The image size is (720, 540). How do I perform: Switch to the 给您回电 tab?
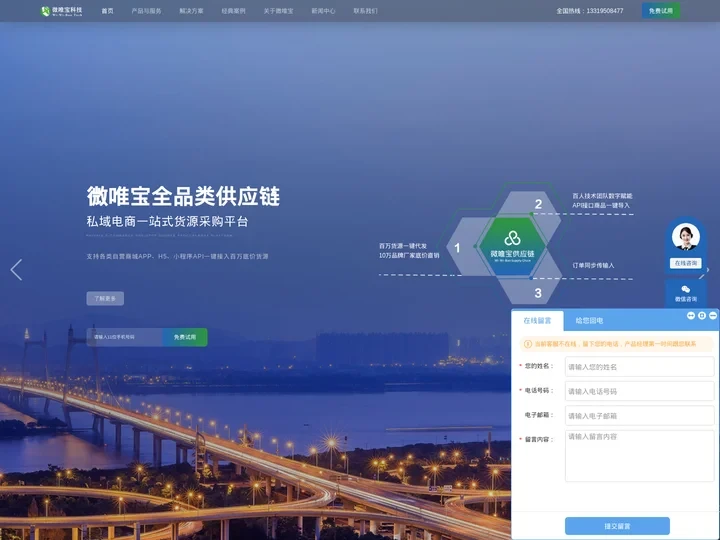click(x=589, y=321)
